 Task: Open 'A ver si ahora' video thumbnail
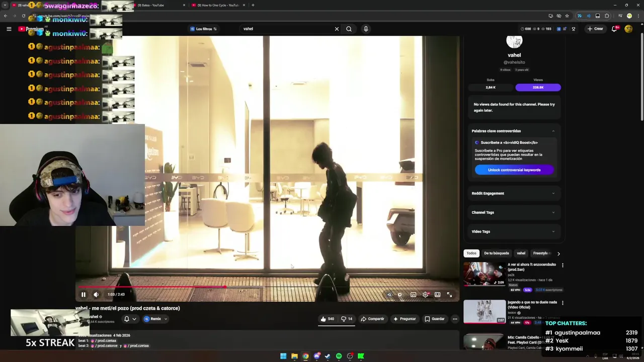(x=485, y=274)
